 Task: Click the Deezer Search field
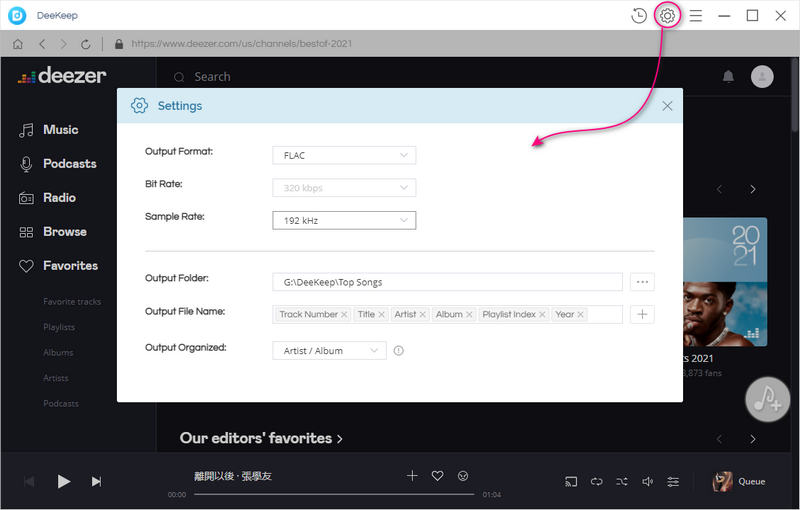click(x=212, y=77)
